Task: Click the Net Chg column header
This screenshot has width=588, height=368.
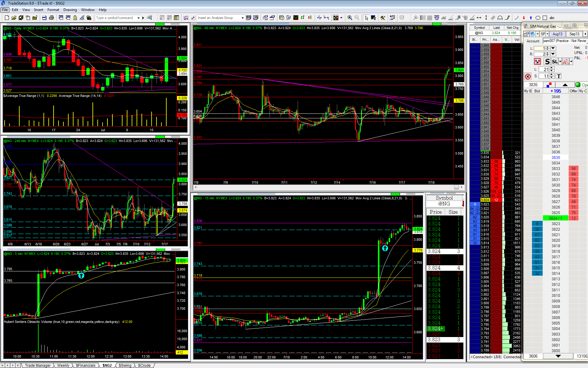Action: tap(512, 28)
